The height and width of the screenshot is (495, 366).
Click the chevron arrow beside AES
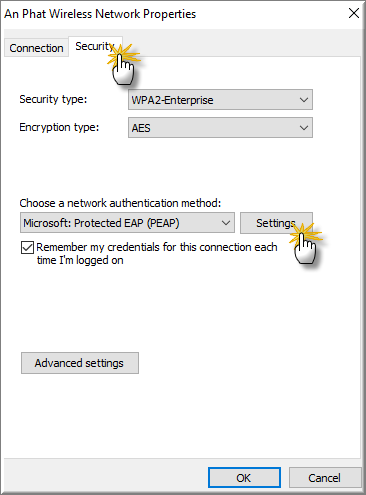[303, 128]
